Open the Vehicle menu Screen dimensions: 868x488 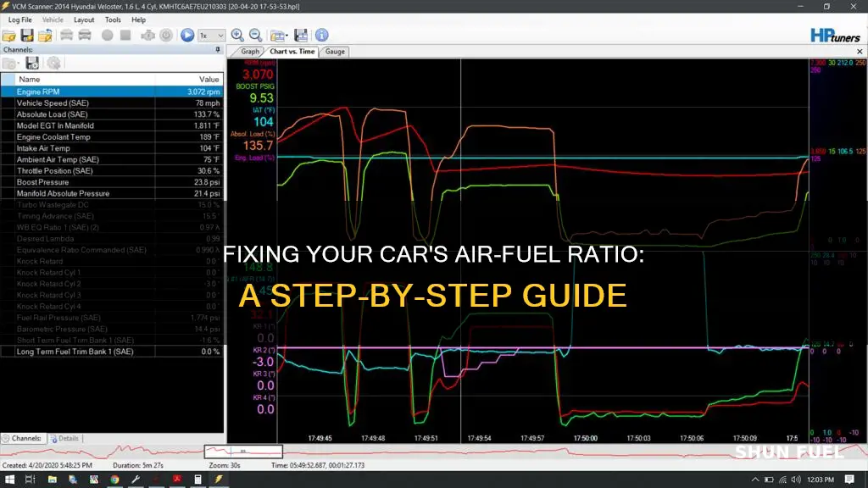point(53,20)
